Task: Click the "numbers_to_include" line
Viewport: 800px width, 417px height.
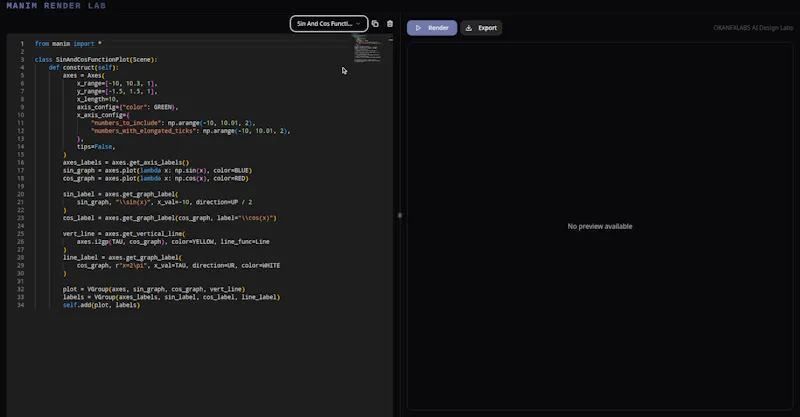Action: [x=173, y=123]
